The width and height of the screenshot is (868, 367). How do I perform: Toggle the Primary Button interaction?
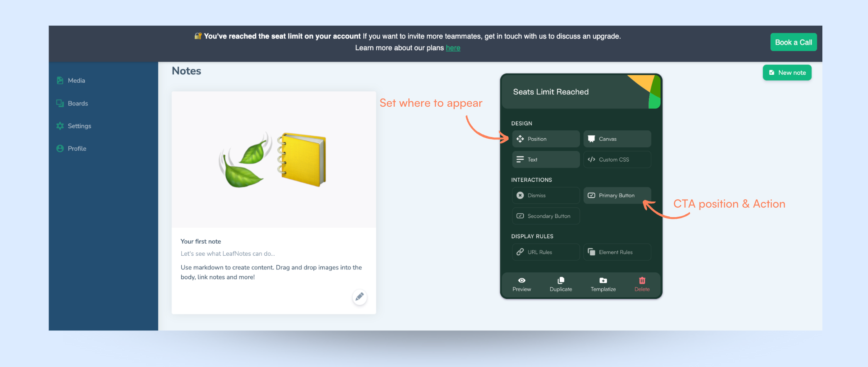[617, 196]
